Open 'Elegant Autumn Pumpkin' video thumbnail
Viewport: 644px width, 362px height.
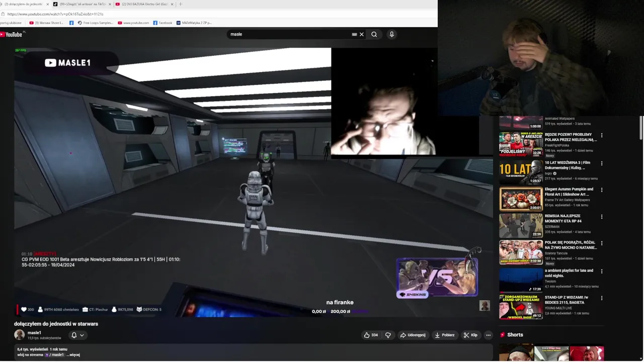521,199
